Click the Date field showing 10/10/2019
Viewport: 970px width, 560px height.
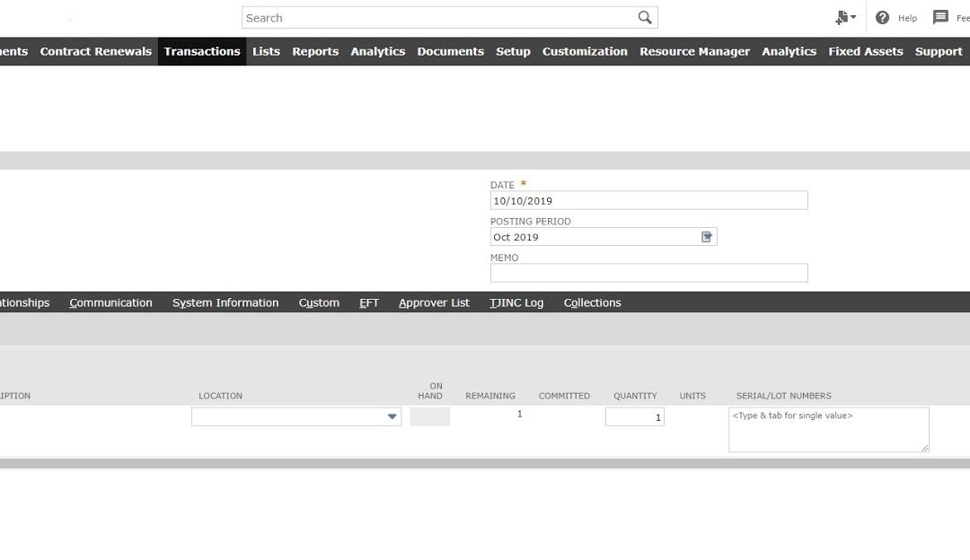[x=649, y=200]
